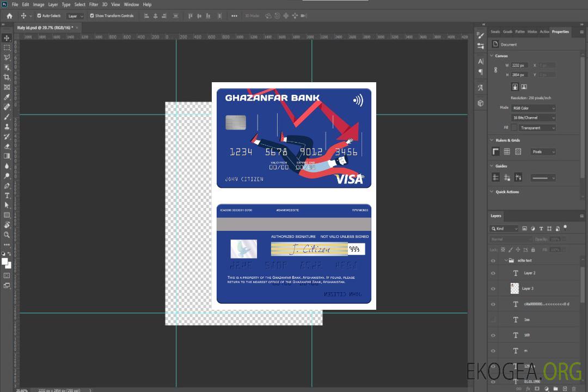Collapse the Canvas section
Screen dimensions: 588x392
pos(492,56)
